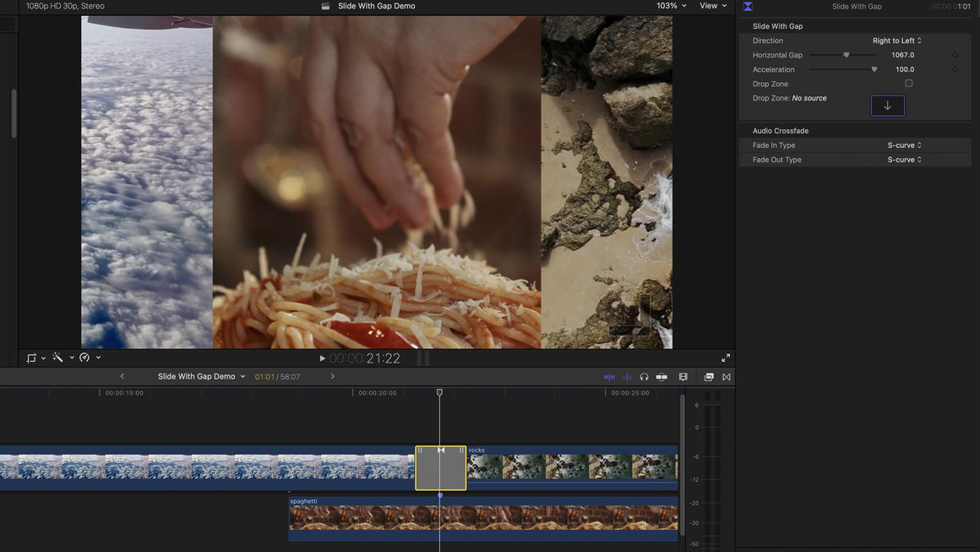Show the effects browser
Image resolution: width=980 pixels, height=552 pixels.
click(709, 377)
